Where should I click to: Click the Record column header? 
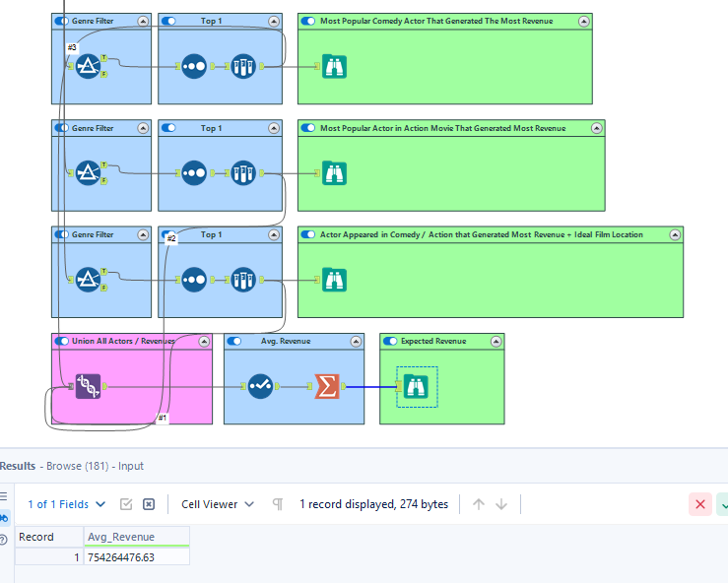click(49, 537)
